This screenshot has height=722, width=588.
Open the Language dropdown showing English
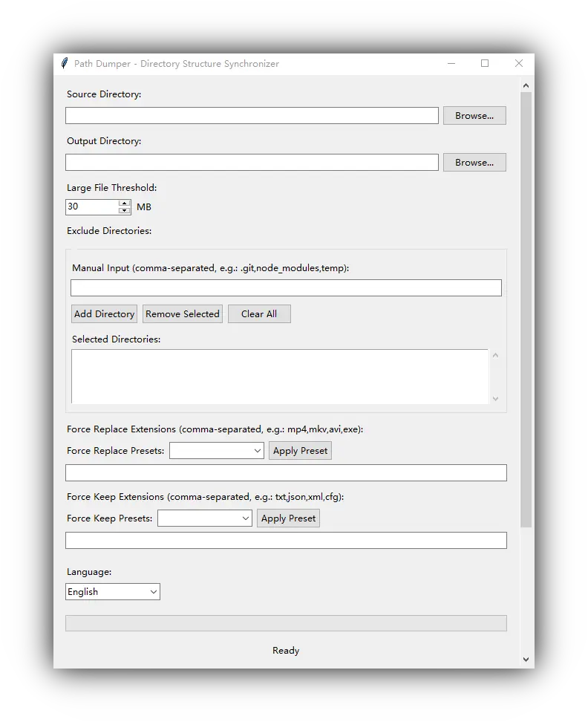coord(112,592)
